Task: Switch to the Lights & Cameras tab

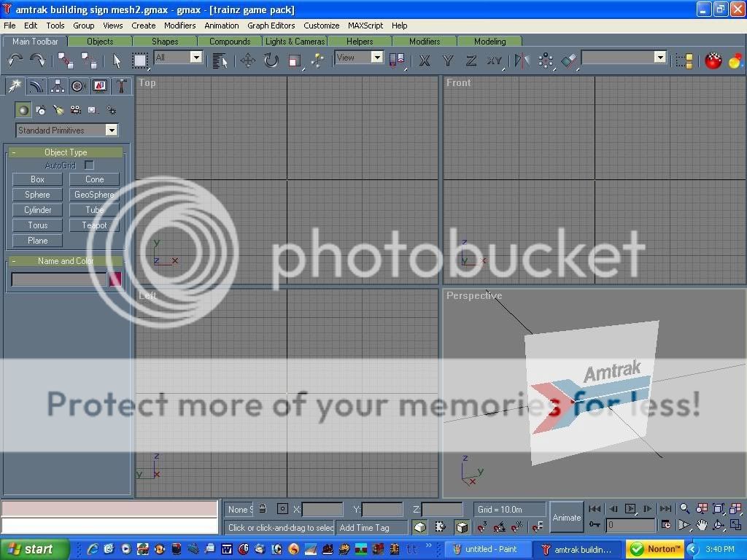Action: coord(295,42)
